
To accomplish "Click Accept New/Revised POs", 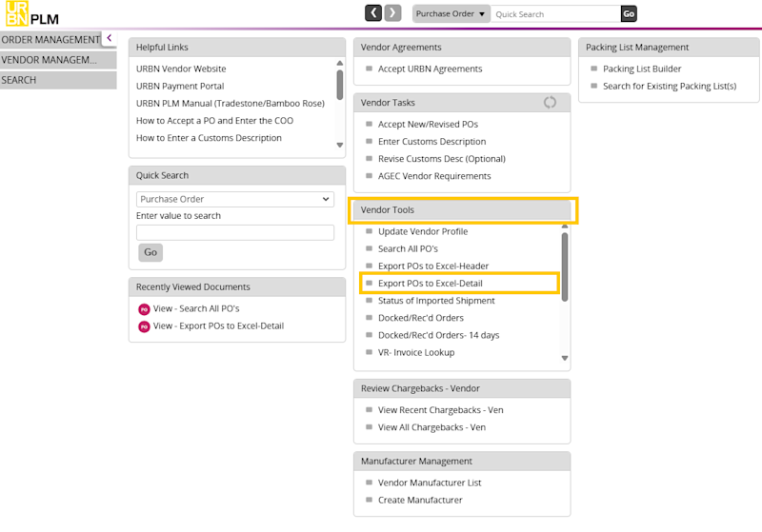I will pos(428,125).
